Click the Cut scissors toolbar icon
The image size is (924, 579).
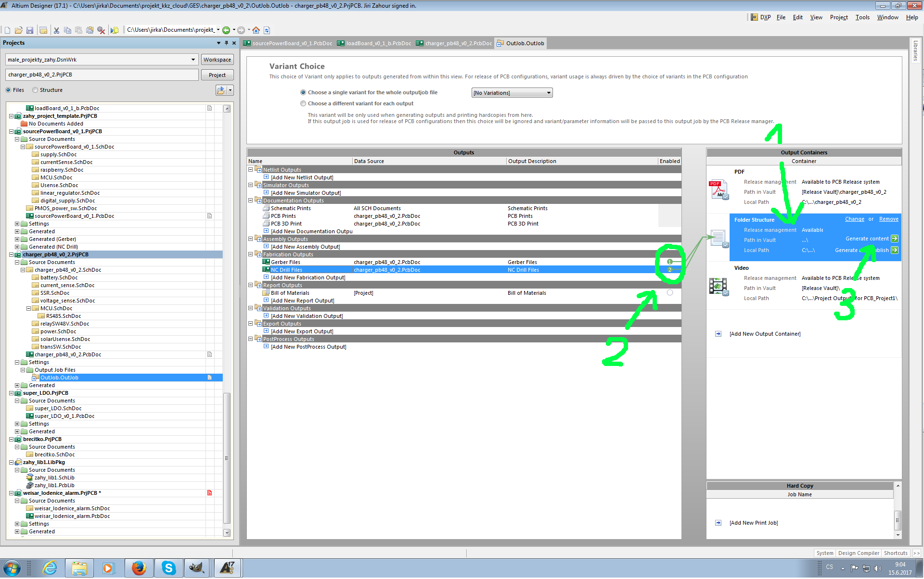56,30
